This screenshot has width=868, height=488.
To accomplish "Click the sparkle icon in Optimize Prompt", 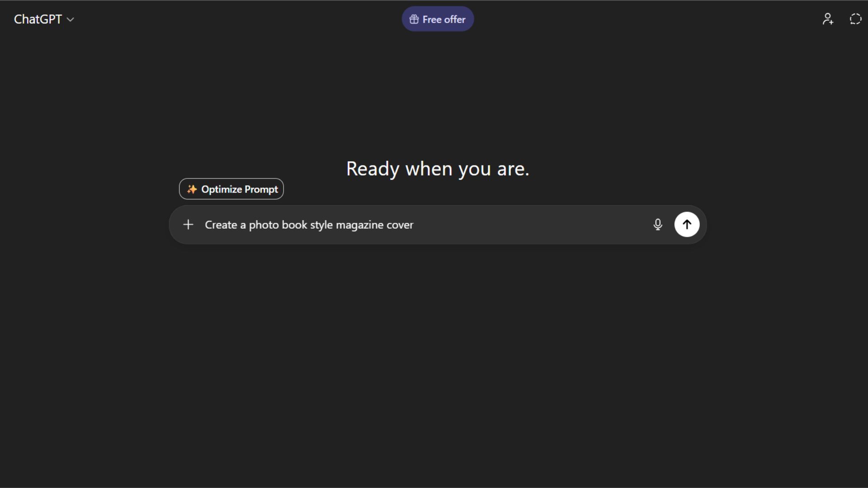I will pos(192,189).
